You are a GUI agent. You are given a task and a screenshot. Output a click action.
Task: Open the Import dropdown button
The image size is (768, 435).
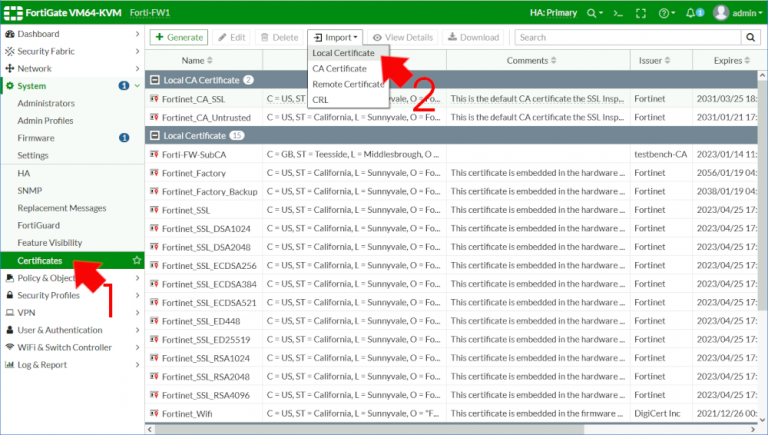point(335,37)
